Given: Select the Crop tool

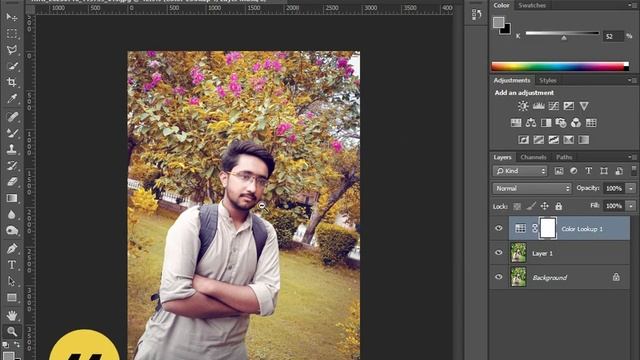Looking at the screenshot, I should click(12, 82).
